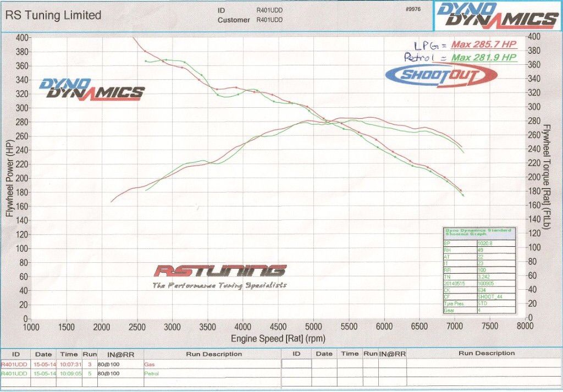Click the 7500 tick on the rpm axis
This screenshot has width=563, height=392.
[489, 326]
